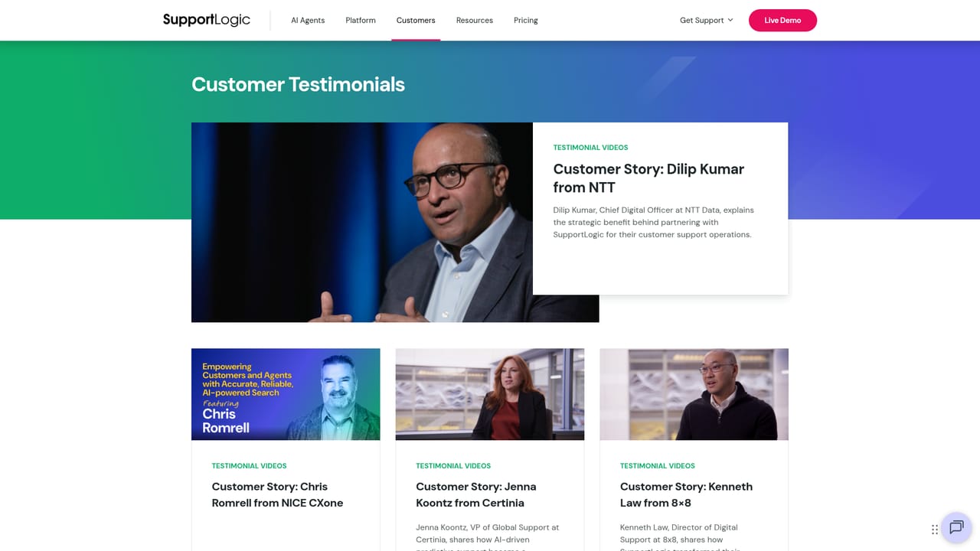Open the chat widget icon
980x551 pixels.
[956, 527]
